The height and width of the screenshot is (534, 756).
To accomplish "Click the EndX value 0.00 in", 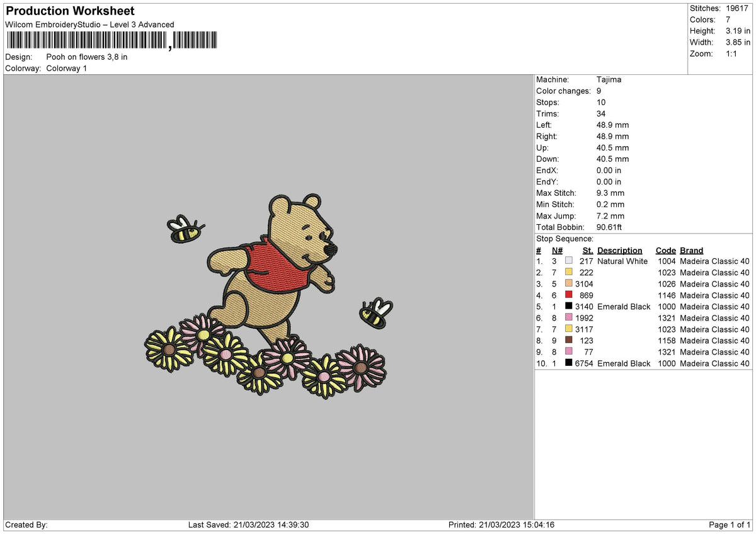I will pos(609,171).
